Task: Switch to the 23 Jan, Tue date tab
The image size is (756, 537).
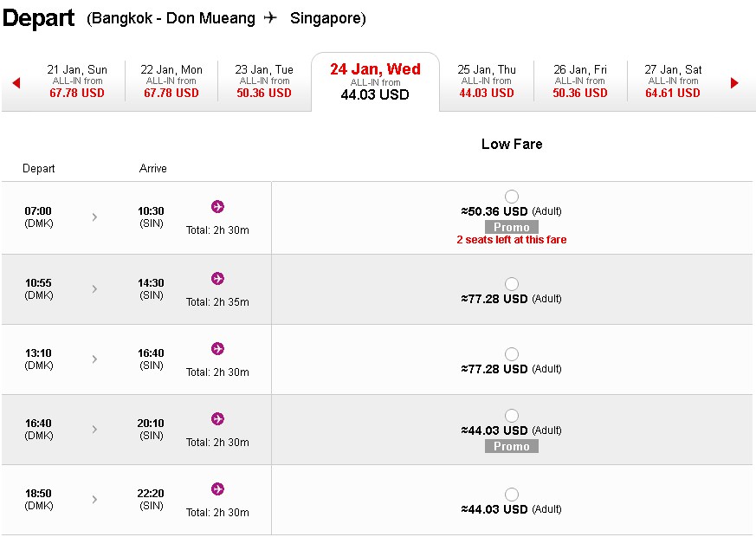Action: click(x=264, y=81)
